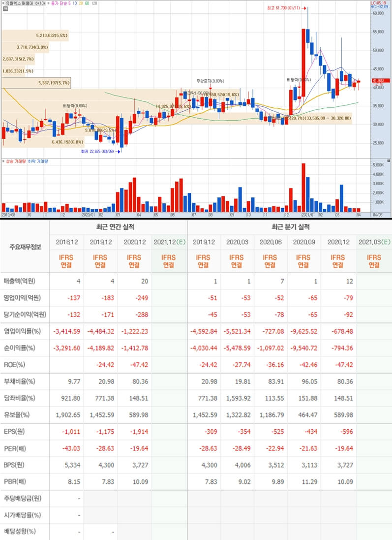Viewport: 392px width, 540px height.
Task: Click the 주당배당금(원) row label
Action: pyautogui.click(x=22, y=498)
